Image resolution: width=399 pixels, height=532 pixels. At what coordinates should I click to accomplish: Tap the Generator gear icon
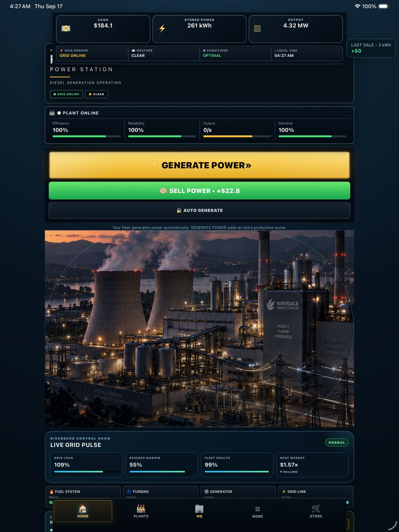[206, 491]
